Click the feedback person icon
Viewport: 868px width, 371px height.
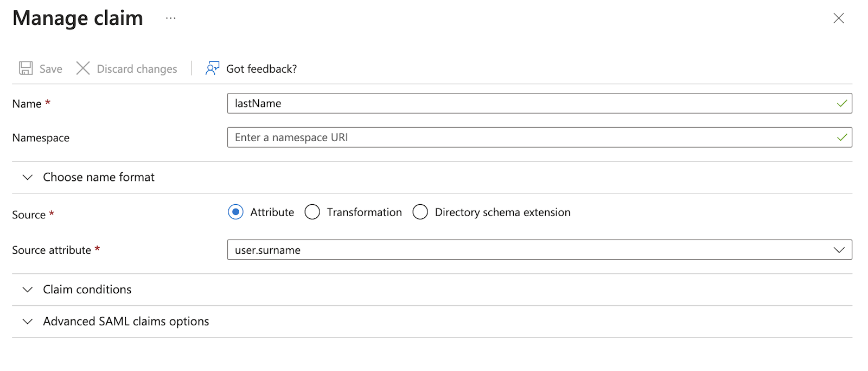point(212,68)
